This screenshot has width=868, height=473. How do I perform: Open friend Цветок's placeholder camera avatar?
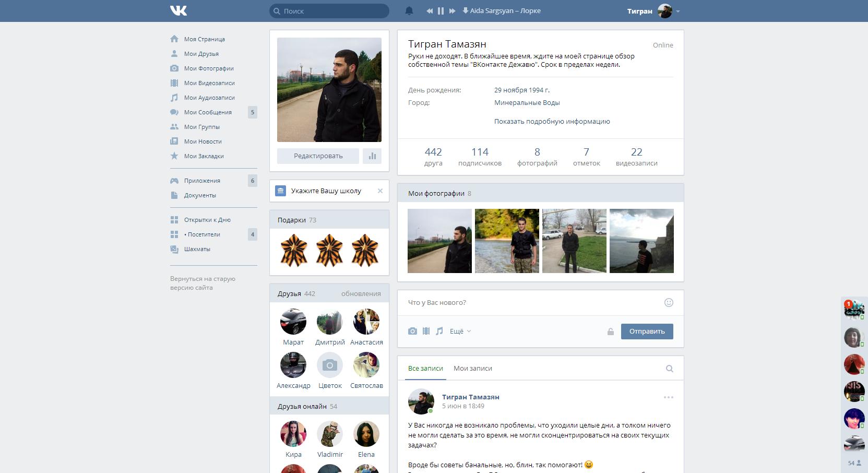click(x=330, y=365)
